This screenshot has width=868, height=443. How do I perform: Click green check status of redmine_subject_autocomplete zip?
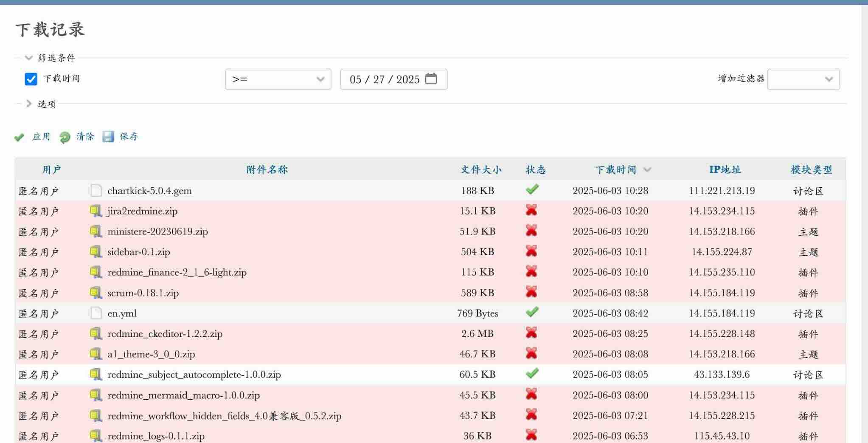click(532, 373)
